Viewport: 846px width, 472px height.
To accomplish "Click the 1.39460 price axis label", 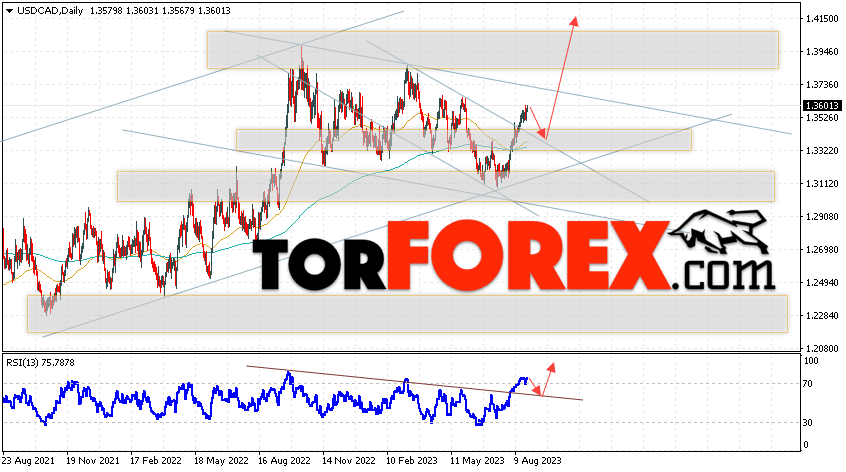I will [822, 52].
